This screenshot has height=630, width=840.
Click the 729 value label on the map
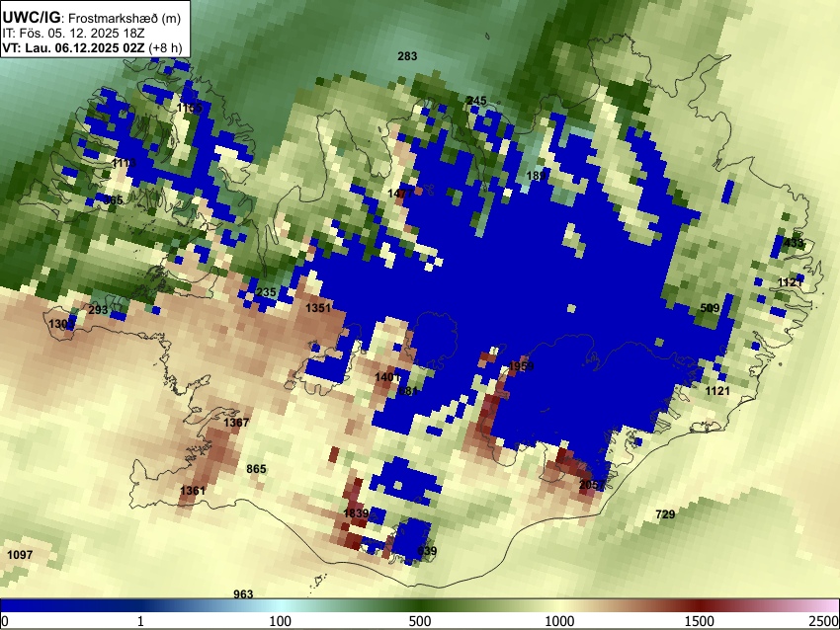pos(665,514)
